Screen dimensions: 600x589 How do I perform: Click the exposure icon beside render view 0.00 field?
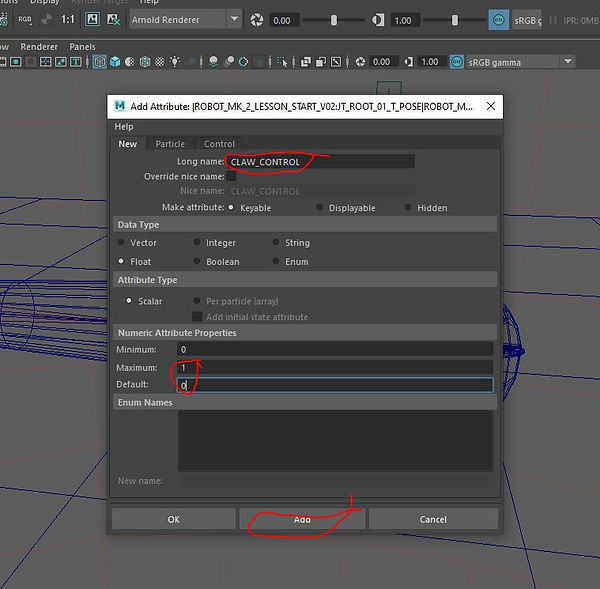point(257,20)
